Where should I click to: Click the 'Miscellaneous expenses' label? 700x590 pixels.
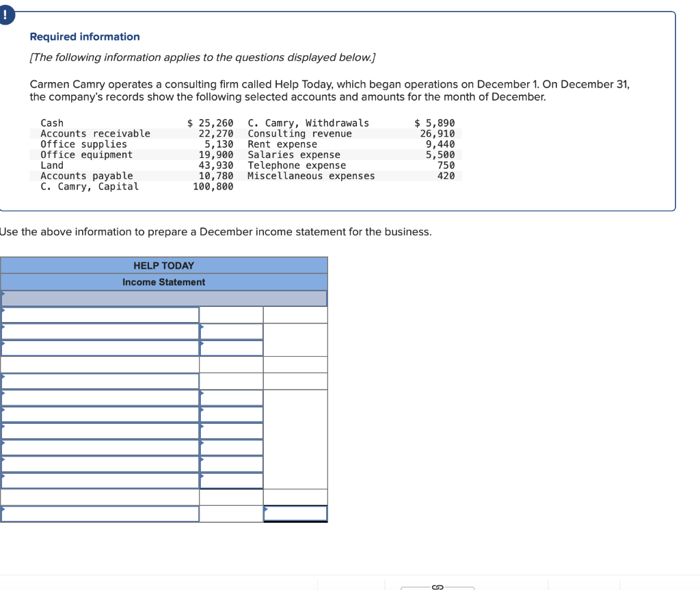pyautogui.click(x=311, y=176)
